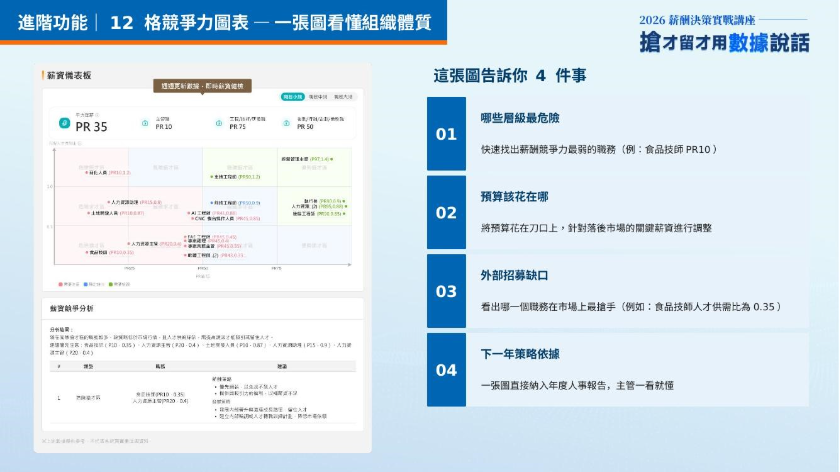
Task: Click the icon beside PR 10
Action: click(145, 123)
